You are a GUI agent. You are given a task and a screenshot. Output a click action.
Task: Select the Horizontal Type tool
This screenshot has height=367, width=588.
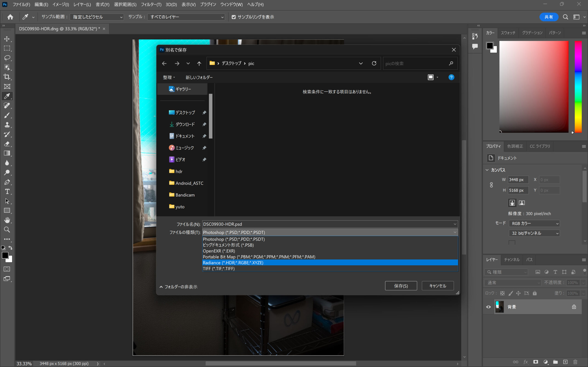pos(7,192)
